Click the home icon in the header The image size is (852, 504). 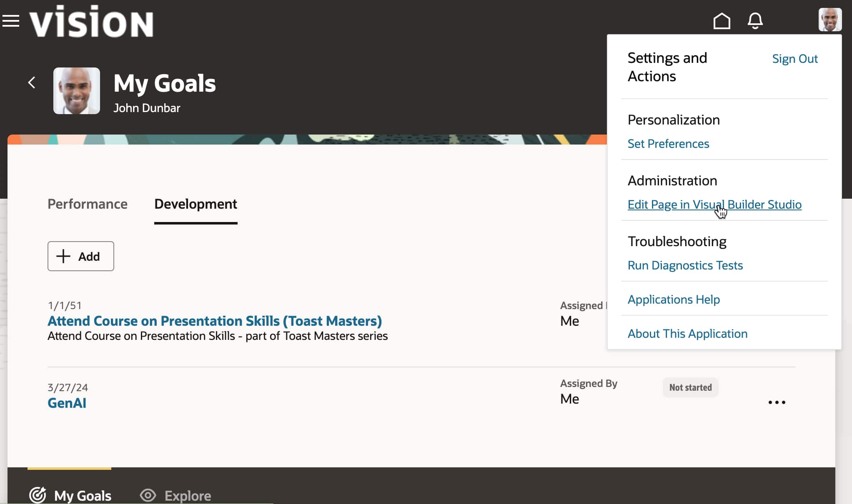[x=722, y=21]
